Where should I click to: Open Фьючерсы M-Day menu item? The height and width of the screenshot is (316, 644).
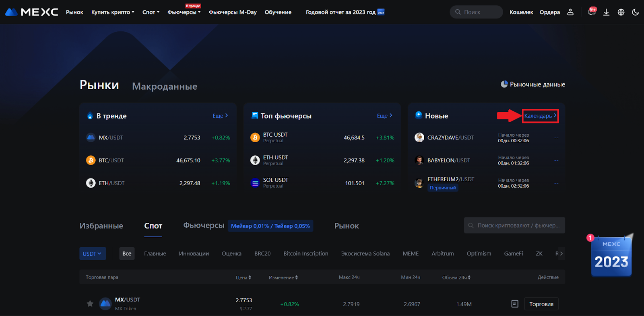[233, 12]
